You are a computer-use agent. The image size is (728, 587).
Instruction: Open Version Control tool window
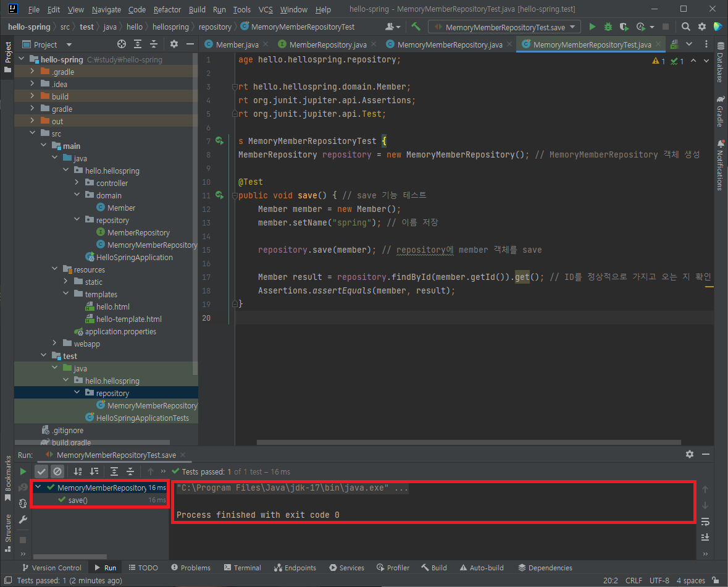(x=52, y=567)
